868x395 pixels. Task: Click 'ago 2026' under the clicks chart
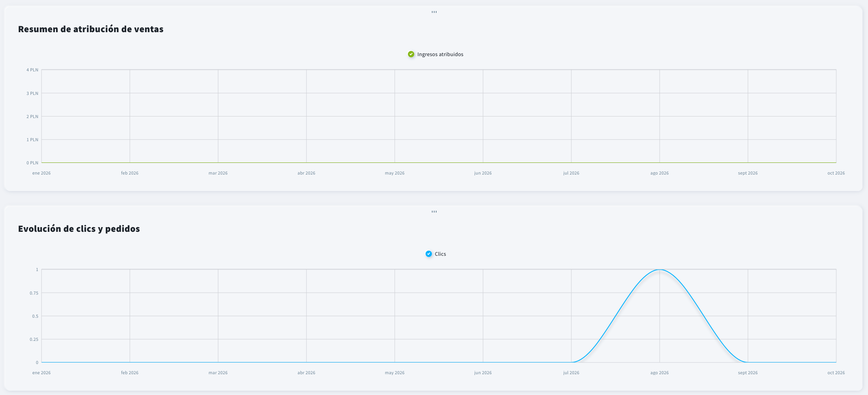coord(660,373)
